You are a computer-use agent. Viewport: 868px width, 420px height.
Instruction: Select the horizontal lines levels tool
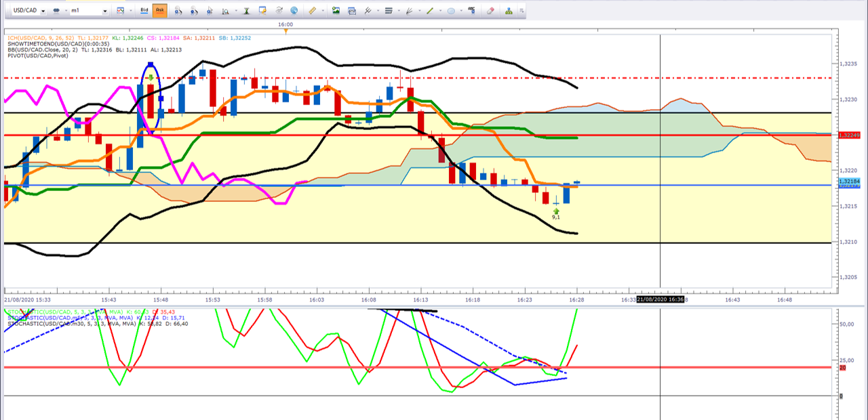[x=389, y=11]
